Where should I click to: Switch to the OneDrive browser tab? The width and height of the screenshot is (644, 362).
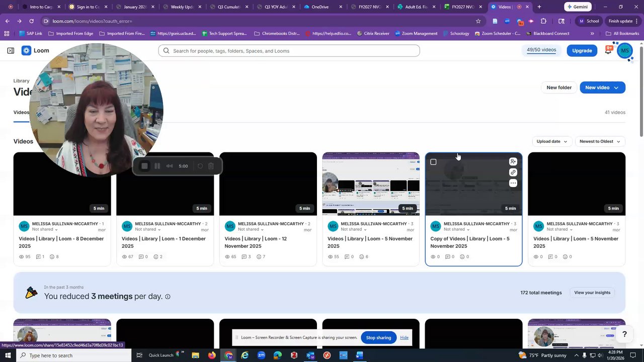(319, 7)
